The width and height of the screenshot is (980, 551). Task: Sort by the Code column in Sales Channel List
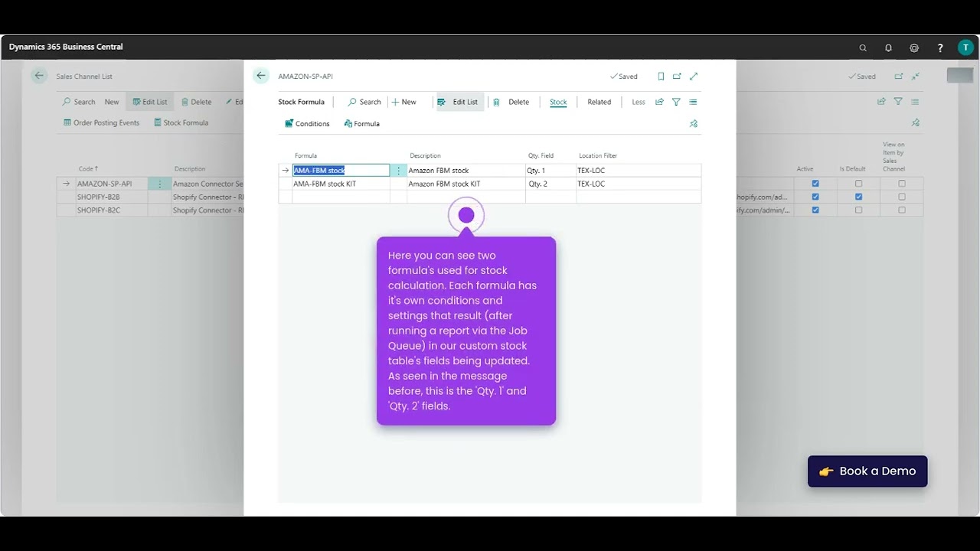[x=88, y=169]
